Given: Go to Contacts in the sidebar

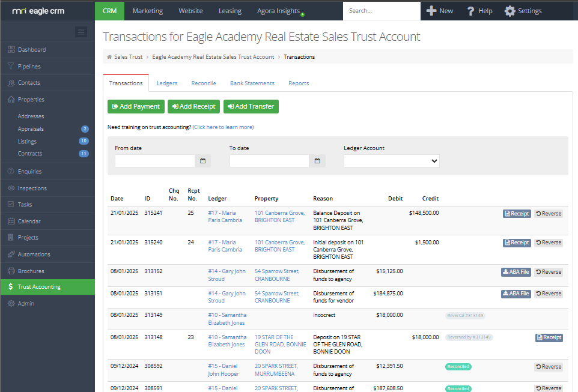Looking at the screenshot, I should pos(29,82).
